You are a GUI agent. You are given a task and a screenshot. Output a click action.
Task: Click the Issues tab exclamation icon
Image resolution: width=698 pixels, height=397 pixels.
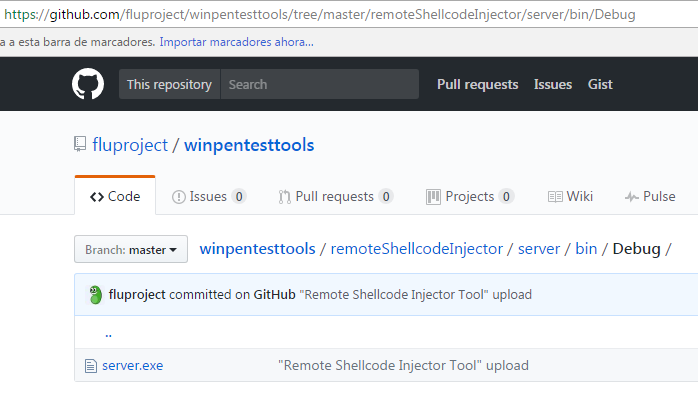pos(179,197)
